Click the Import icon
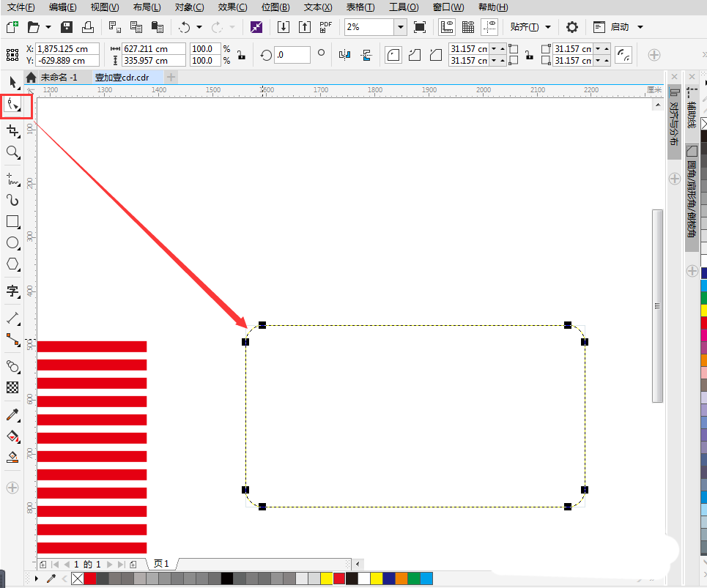The image size is (707, 588). pyautogui.click(x=283, y=27)
